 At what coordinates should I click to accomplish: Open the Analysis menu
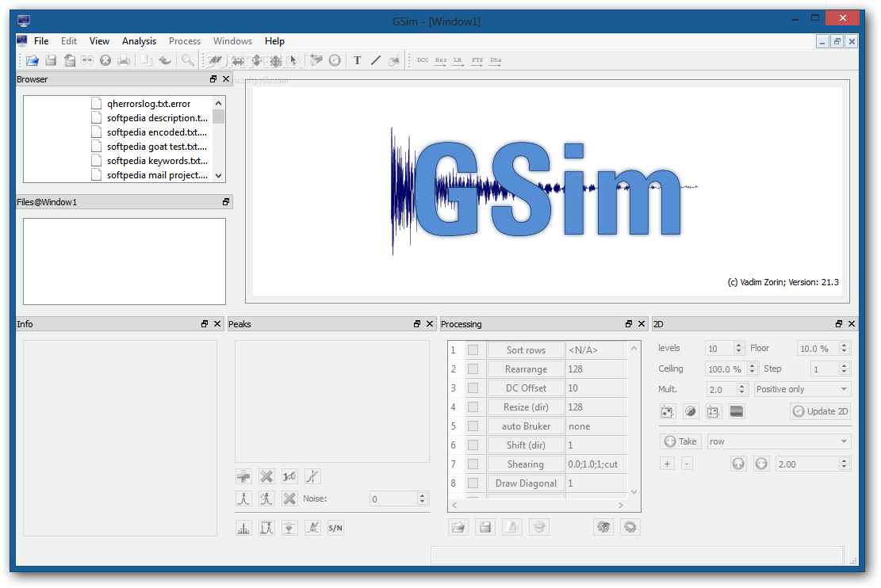[x=139, y=41]
